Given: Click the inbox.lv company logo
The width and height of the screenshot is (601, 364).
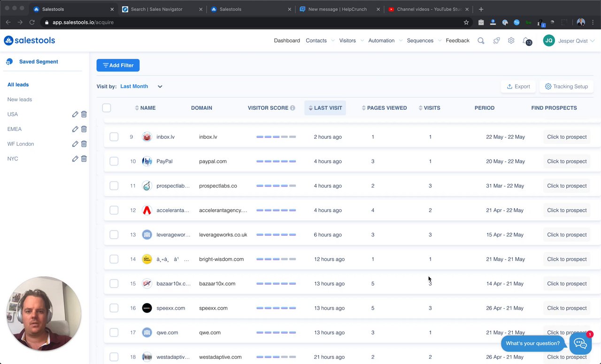Looking at the screenshot, I should [x=147, y=137].
